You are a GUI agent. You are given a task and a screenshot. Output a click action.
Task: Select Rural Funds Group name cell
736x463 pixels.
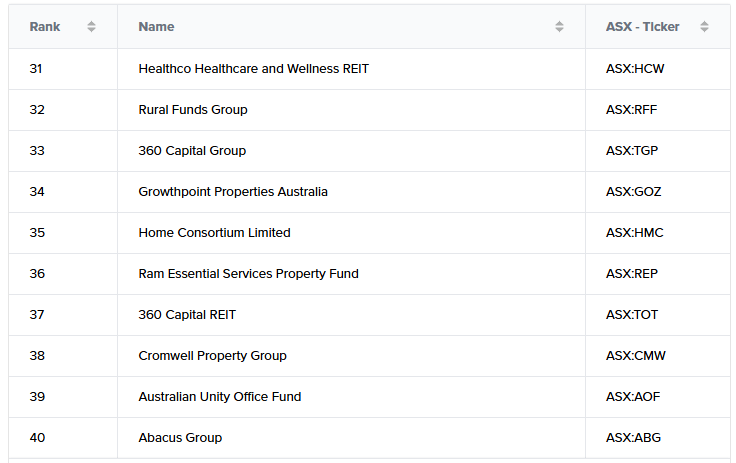coord(193,110)
